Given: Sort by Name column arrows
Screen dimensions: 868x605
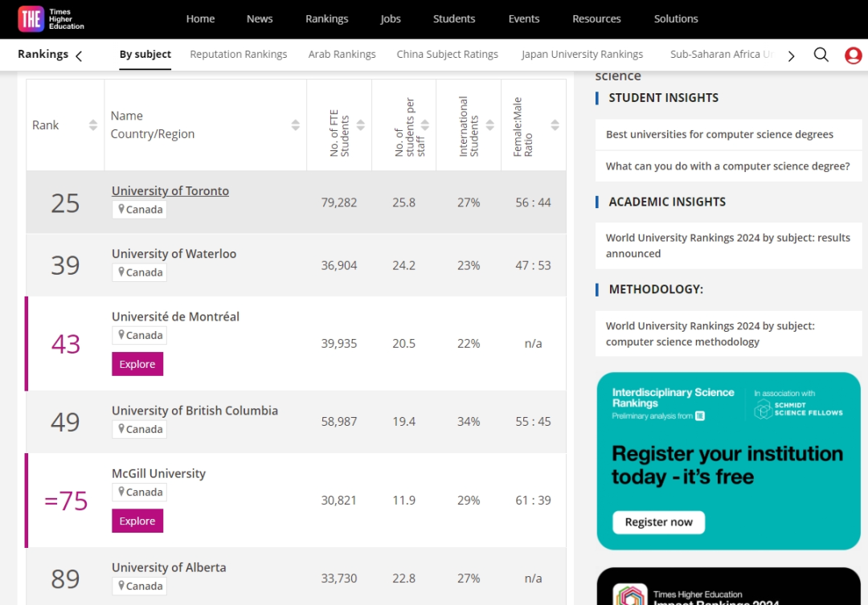Looking at the screenshot, I should coord(295,125).
